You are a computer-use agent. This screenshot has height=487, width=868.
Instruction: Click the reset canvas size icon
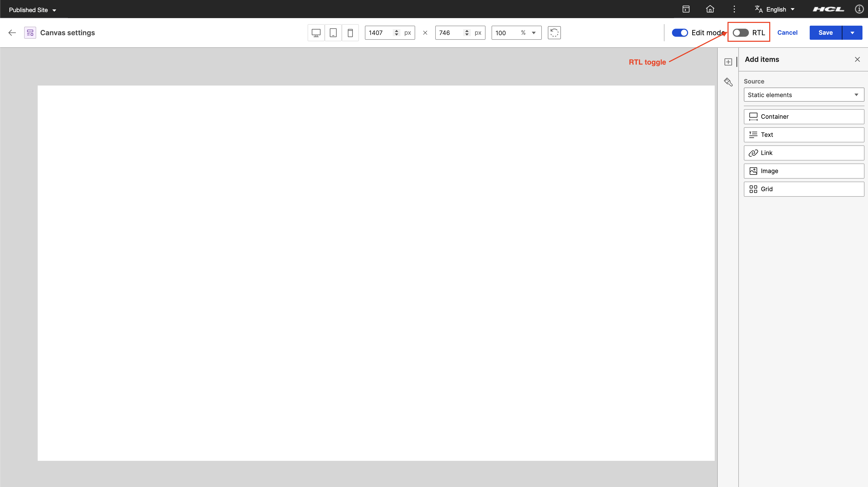tap(554, 33)
